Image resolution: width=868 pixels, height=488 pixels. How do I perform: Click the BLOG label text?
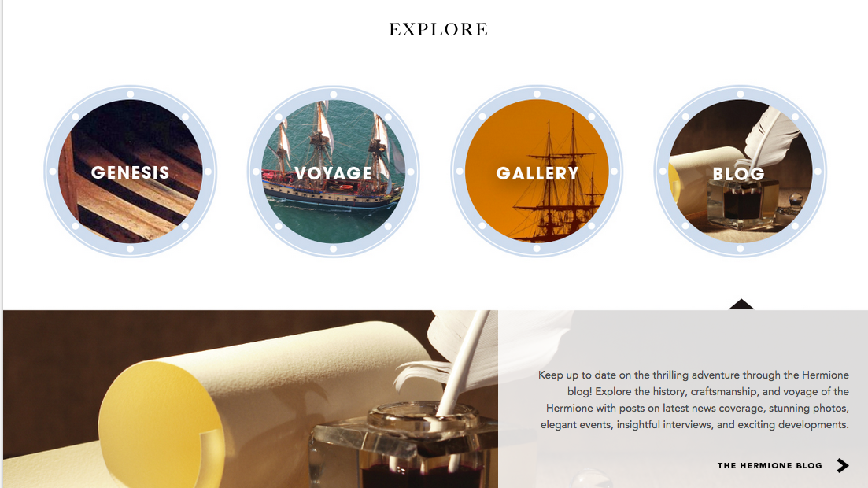[738, 174]
